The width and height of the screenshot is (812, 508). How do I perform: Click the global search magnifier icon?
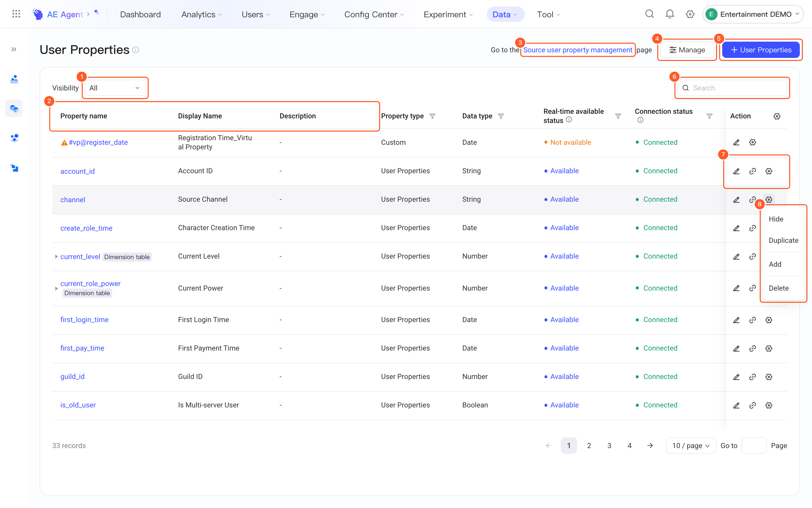click(650, 14)
